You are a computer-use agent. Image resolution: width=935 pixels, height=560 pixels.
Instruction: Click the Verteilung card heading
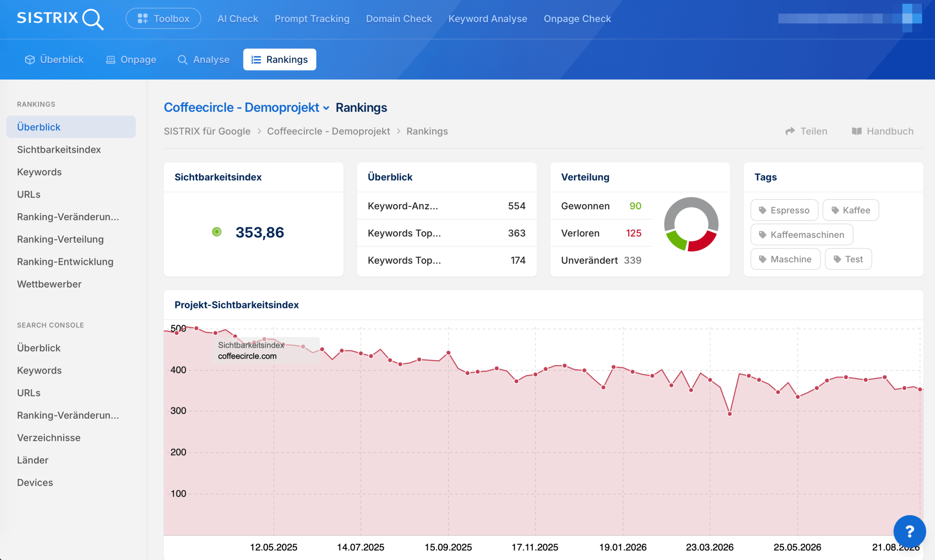point(585,178)
